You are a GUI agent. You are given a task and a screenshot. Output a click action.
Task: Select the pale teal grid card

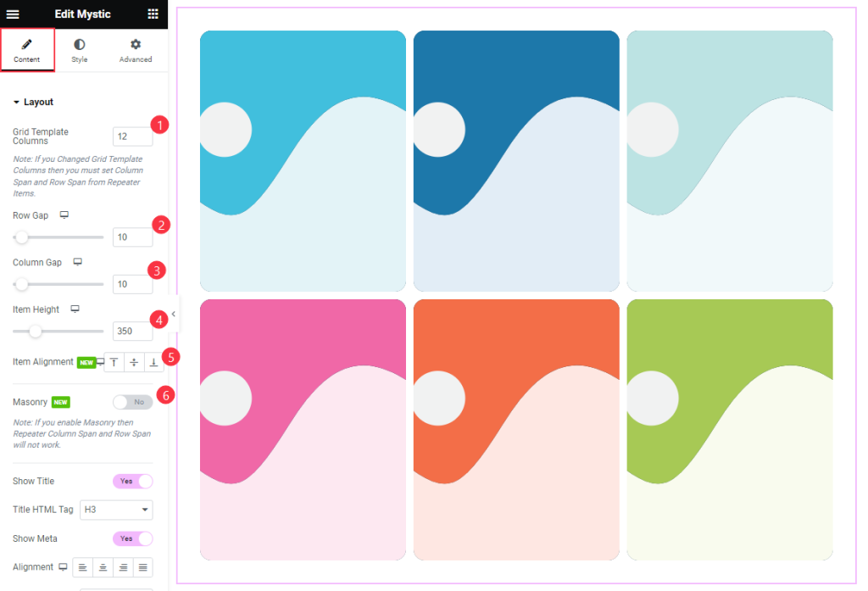click(x=730, y=160)
